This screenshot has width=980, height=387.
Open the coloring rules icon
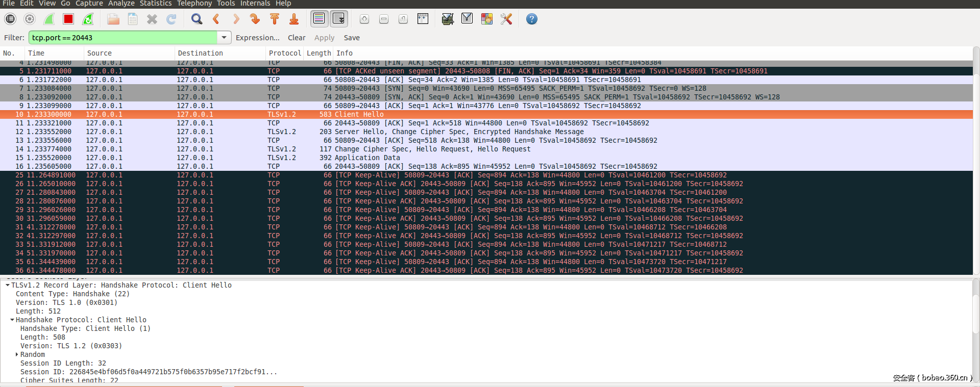[x=486, y=19]
